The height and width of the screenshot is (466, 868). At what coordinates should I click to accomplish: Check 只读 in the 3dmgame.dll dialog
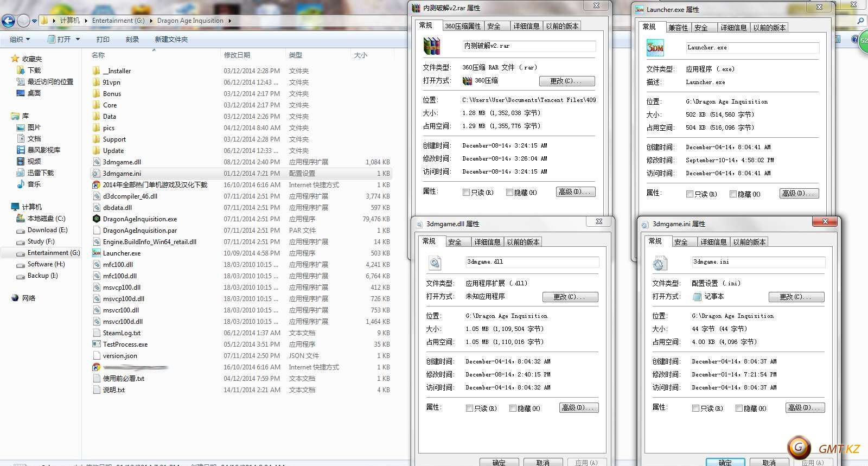point(469,408)
